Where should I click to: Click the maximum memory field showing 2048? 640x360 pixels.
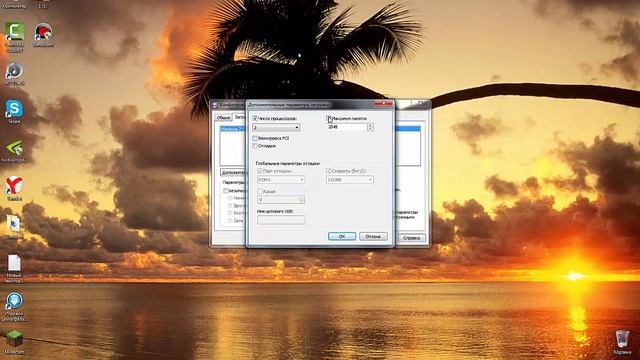click(347, 127)
